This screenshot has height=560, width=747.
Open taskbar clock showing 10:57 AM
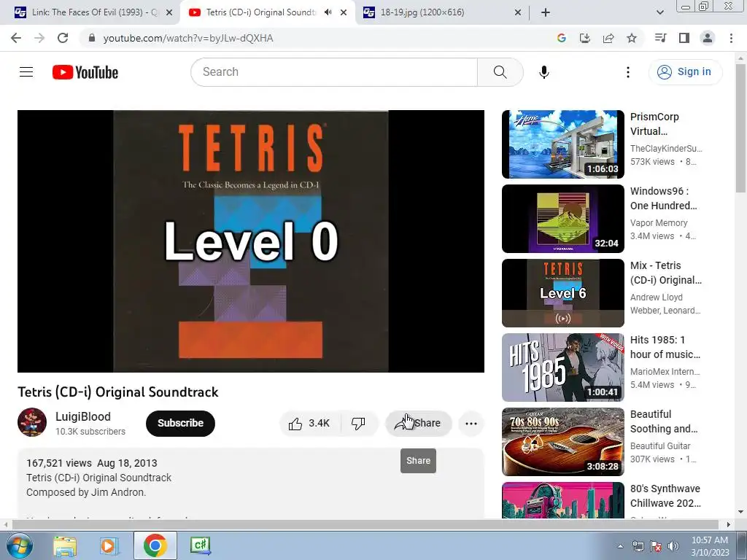[x=710, y=546]
